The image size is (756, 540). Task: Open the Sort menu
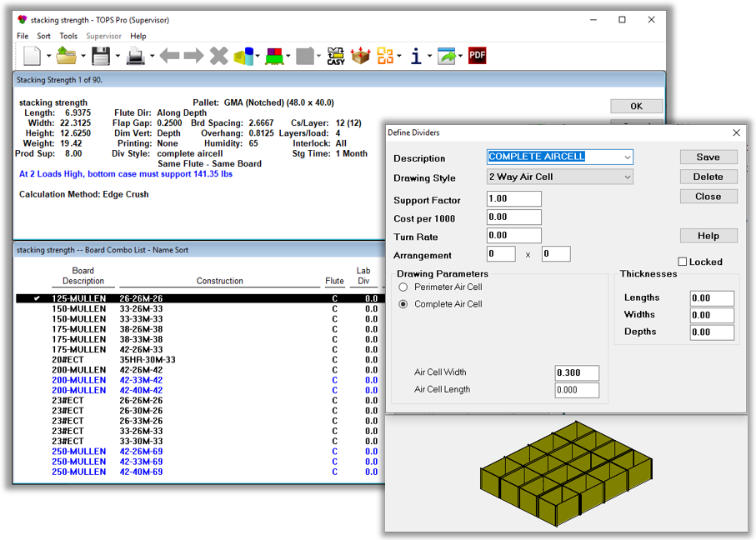click(43, 36)
